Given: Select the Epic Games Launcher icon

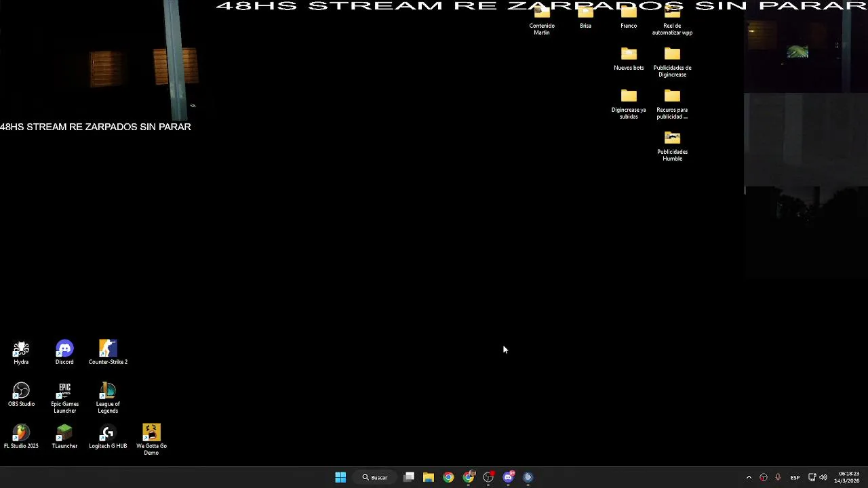Looking at the screenshot, I should [x=64, y=399].
